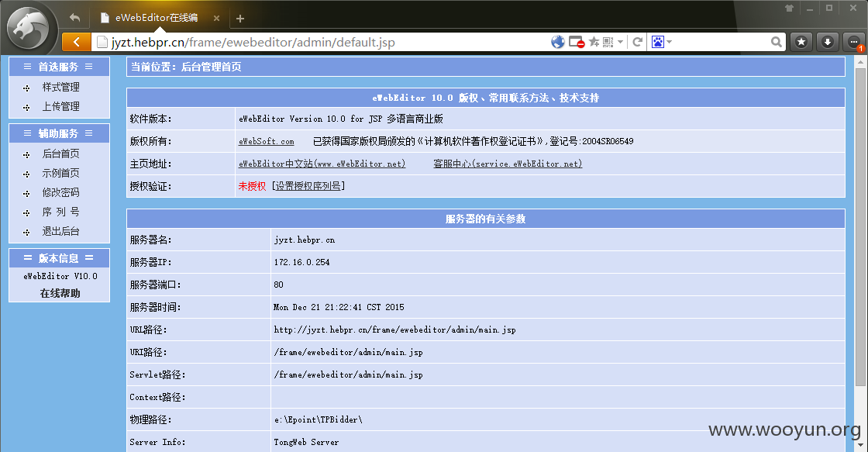The height and width of the screenshot is (452, 868).
Task: Click the 版本信息 section header
Action: click(x=59, y=258)
